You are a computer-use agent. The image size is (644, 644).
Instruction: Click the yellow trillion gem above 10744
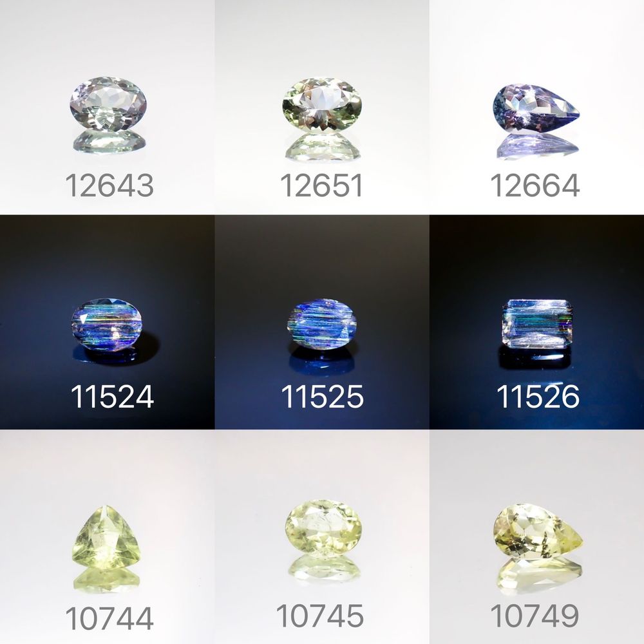coord(107,538)
